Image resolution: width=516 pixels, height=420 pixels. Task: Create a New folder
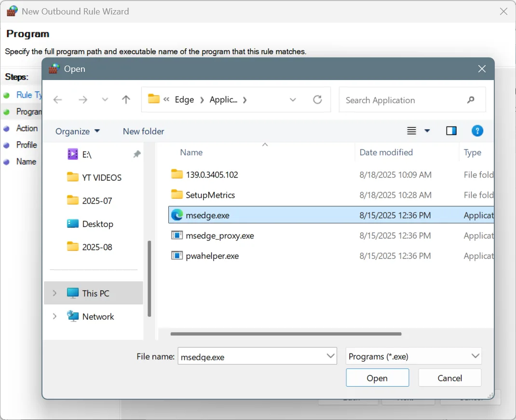144,131
